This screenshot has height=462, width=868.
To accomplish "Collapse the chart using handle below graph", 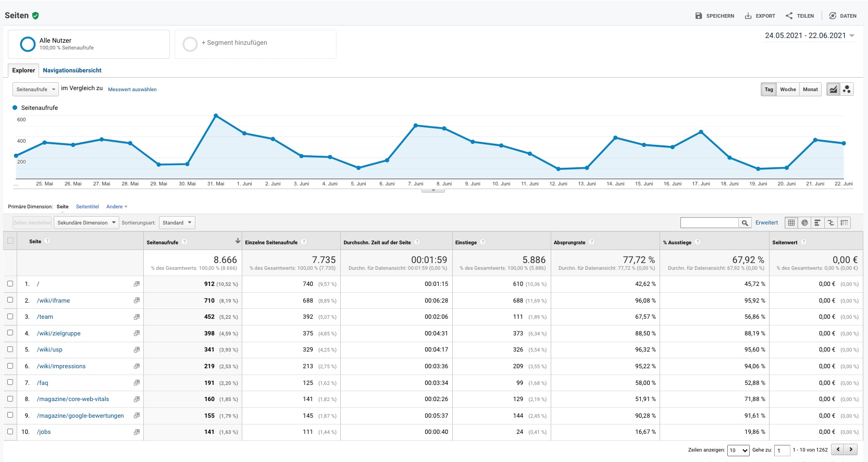I will coord(433,190).
